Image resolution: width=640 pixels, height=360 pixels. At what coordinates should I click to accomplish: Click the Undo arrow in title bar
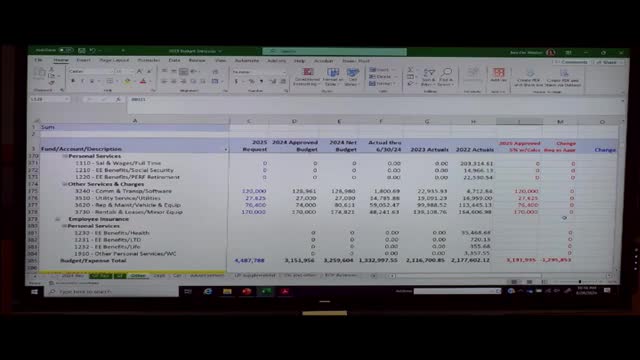point(93,51)
